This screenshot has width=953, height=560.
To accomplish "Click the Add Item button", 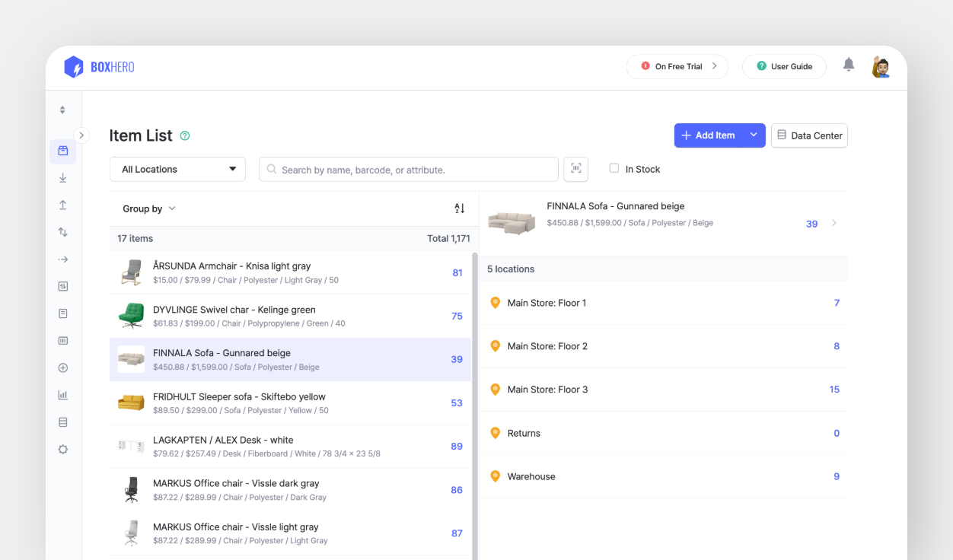I will tap(708, 135).
